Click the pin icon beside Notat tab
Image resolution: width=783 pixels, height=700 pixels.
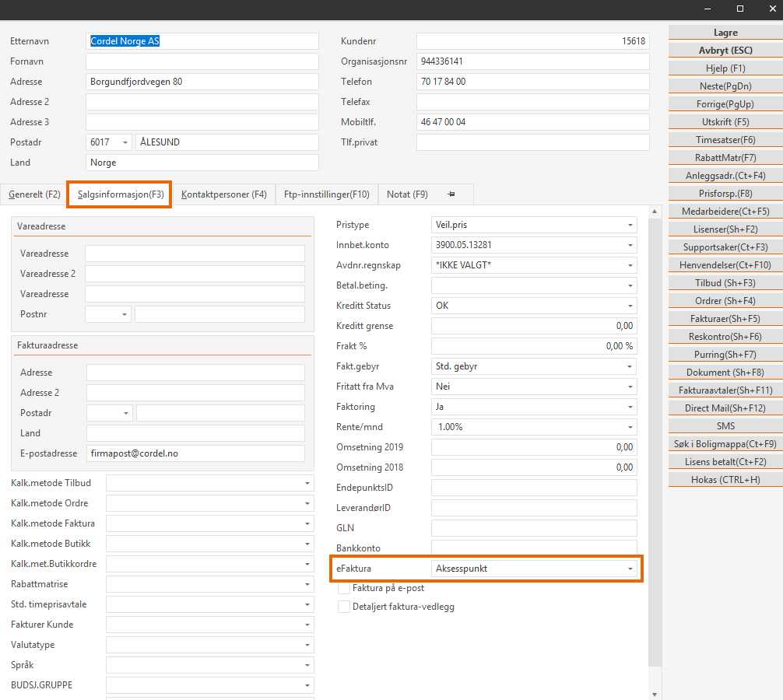coord(451,194)
